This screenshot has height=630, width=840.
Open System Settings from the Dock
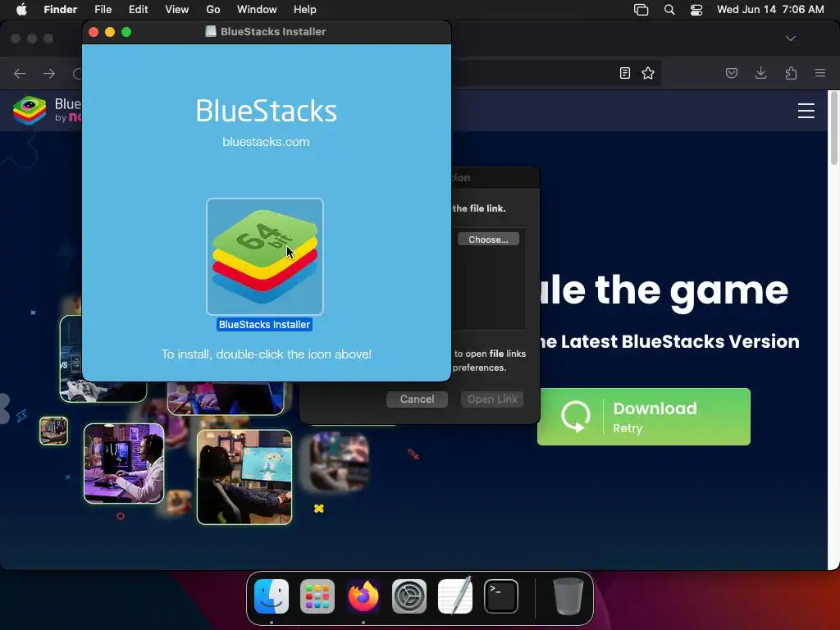[409, 596]
